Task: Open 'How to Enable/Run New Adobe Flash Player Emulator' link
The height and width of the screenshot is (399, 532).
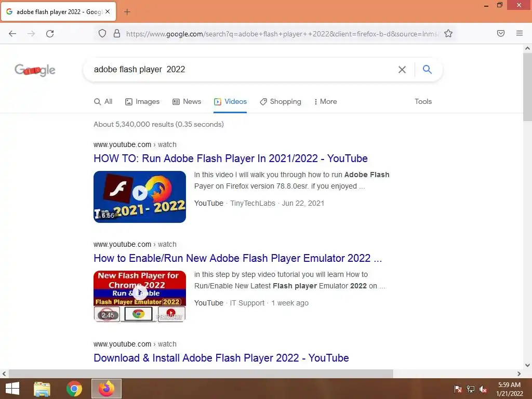Action: 238,258
